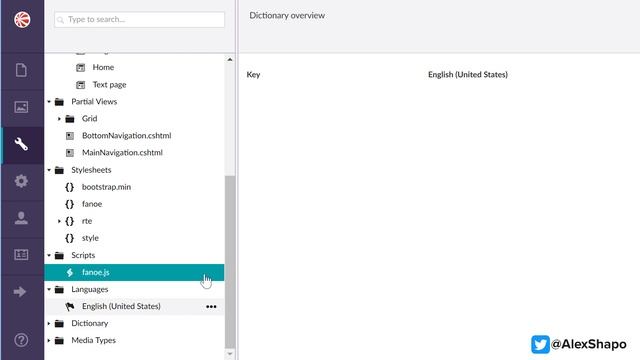Focus the Type to search field
Screen dimensions: 640x360
coord(140,20)
